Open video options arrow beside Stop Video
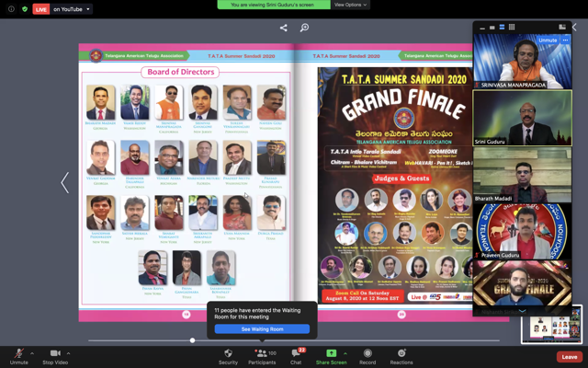 (68, 353)
